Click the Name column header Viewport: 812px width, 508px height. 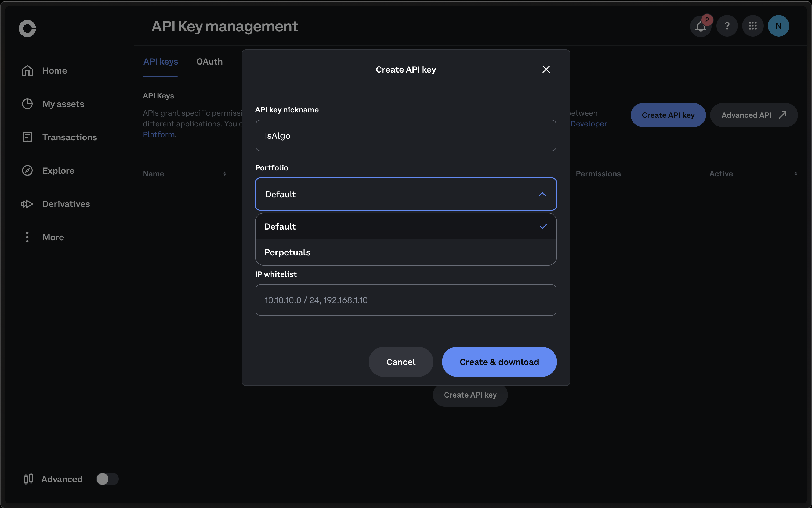click(153, 174)
